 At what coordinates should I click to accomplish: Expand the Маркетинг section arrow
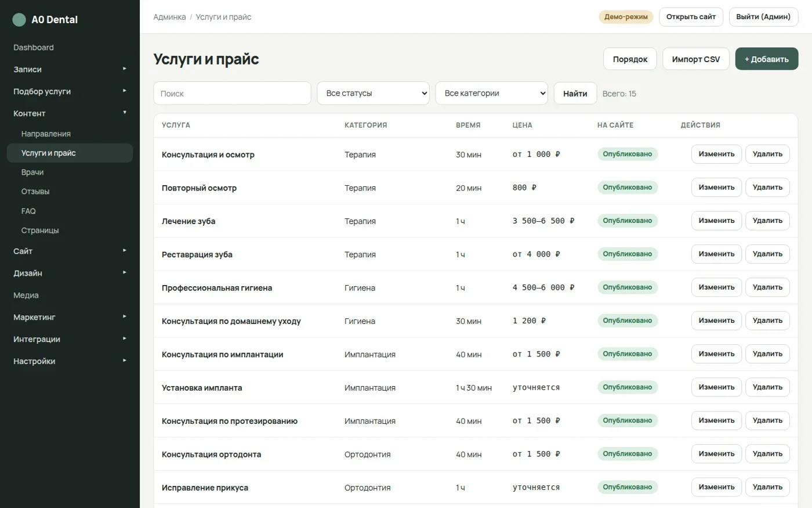(x=125, y=316)
